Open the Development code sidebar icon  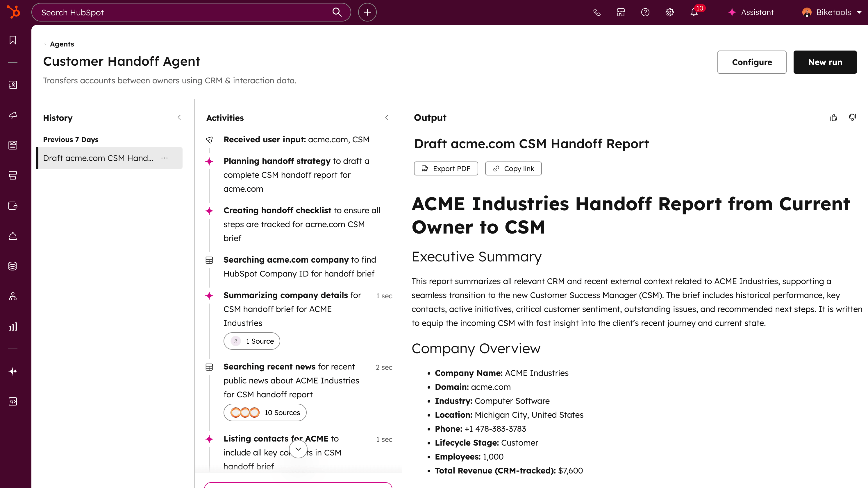coord(13,401)
